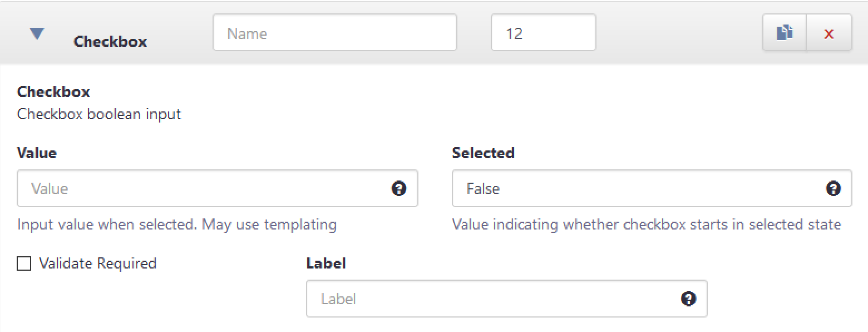Click the 'May use templating' hint text
The width and height of the screenshot is (868, 332).
[269, 225]
